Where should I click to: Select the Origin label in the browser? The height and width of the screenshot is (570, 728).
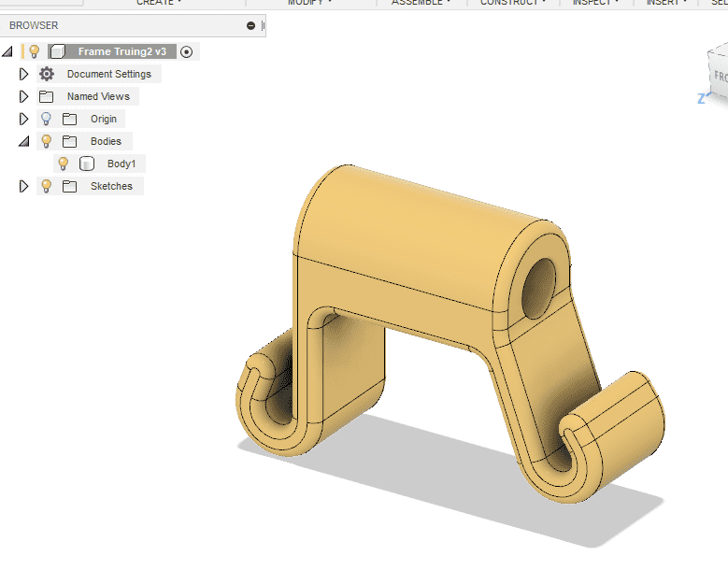104,119
